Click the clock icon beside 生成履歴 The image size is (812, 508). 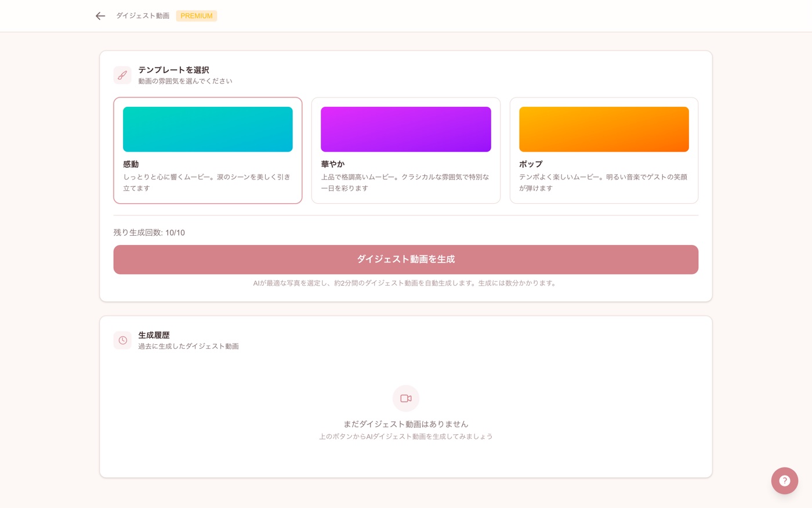122,340
